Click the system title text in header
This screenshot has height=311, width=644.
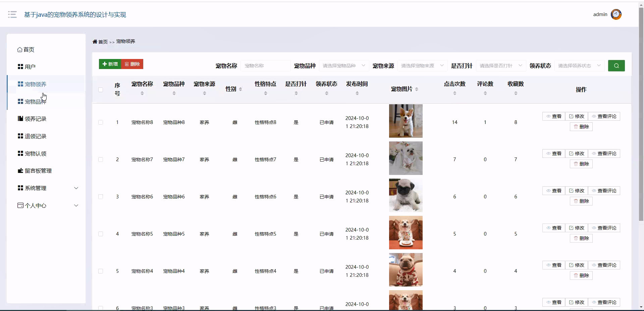click(x=75, y=15)
